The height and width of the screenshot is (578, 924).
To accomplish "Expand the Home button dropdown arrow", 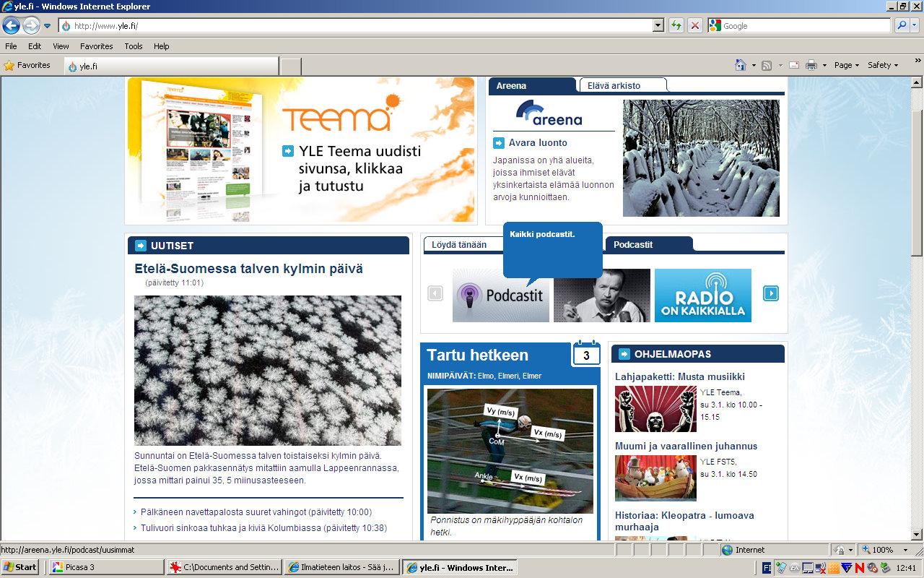I will [754, 65].
